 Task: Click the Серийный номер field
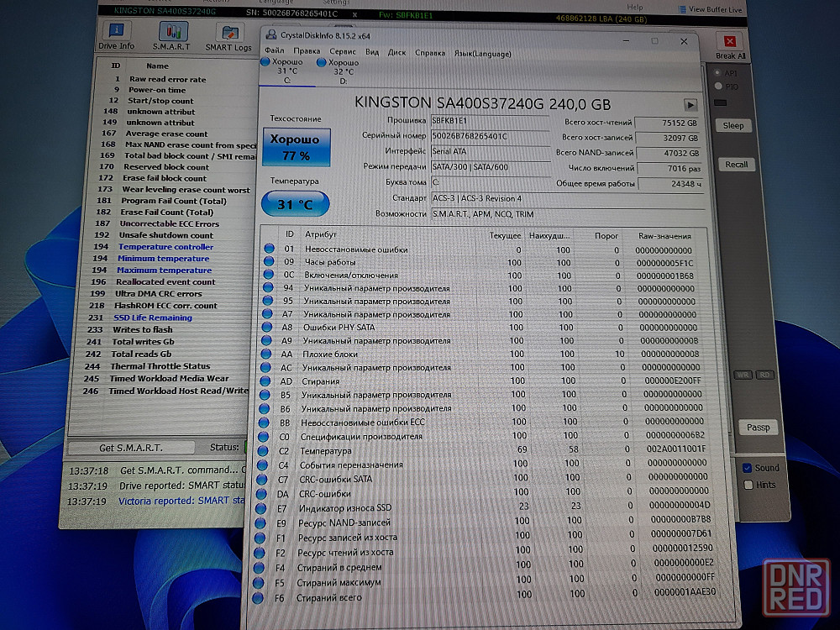click(491, 136)
